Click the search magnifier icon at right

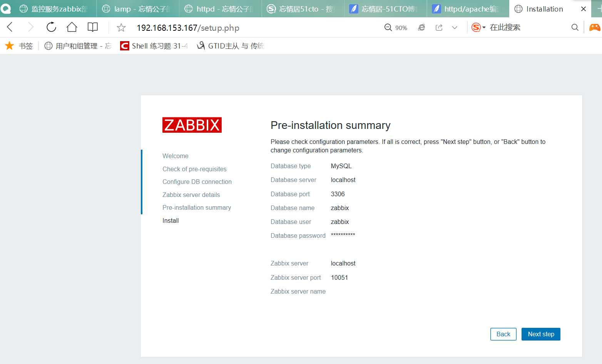pos(575,27)
